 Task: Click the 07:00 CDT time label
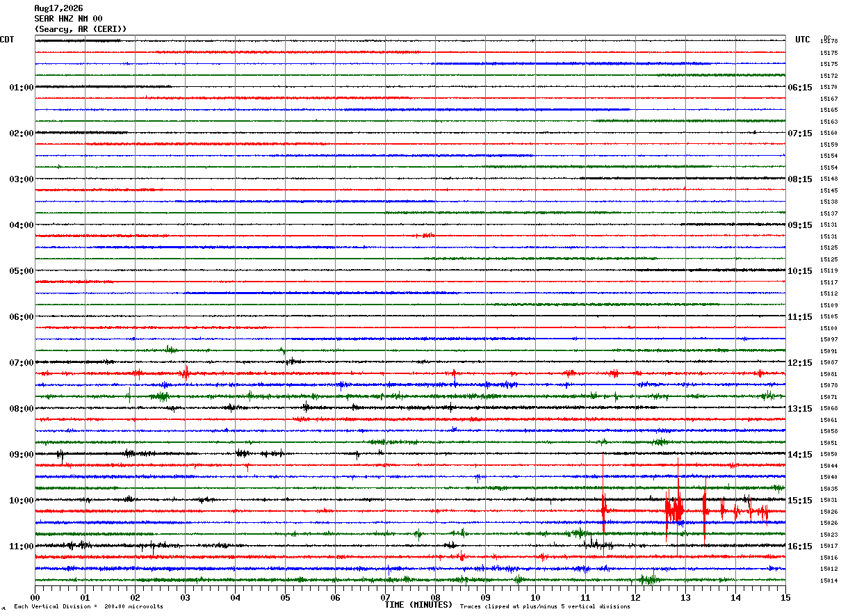coord(21,363)
